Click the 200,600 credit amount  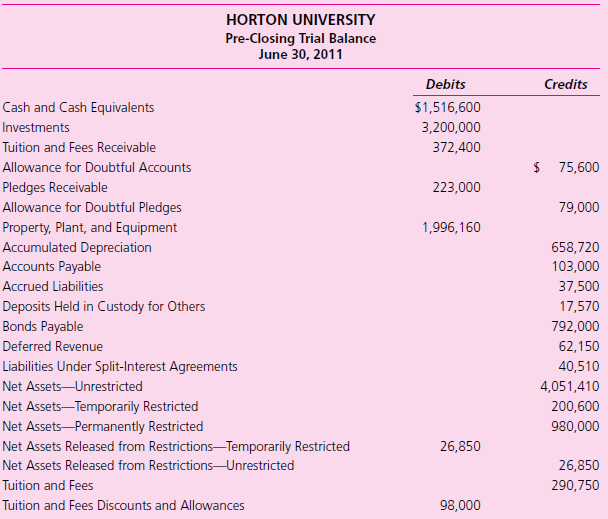(x=575, y=407)
